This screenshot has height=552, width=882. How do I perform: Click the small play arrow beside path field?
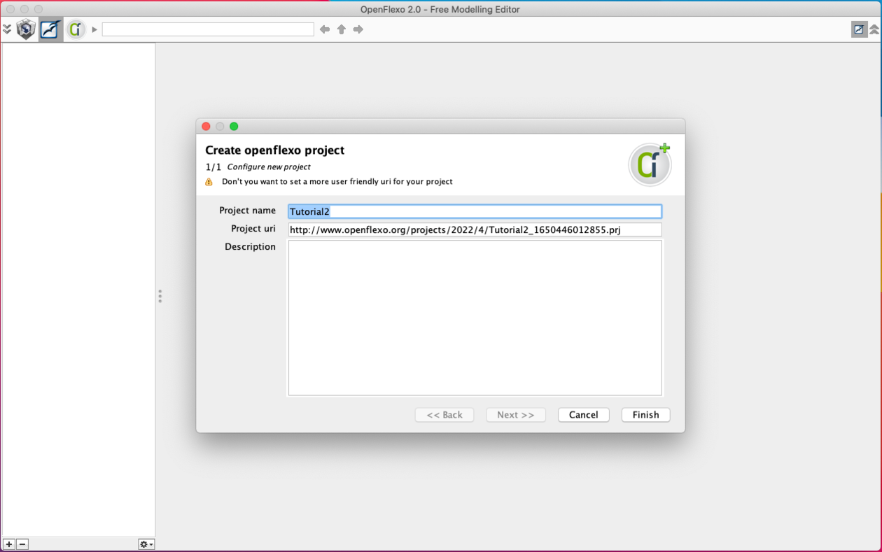pos(94,29)
